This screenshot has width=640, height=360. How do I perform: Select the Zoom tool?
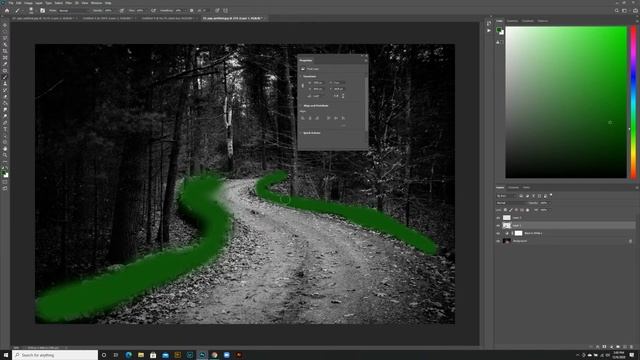tap(5, 156)
